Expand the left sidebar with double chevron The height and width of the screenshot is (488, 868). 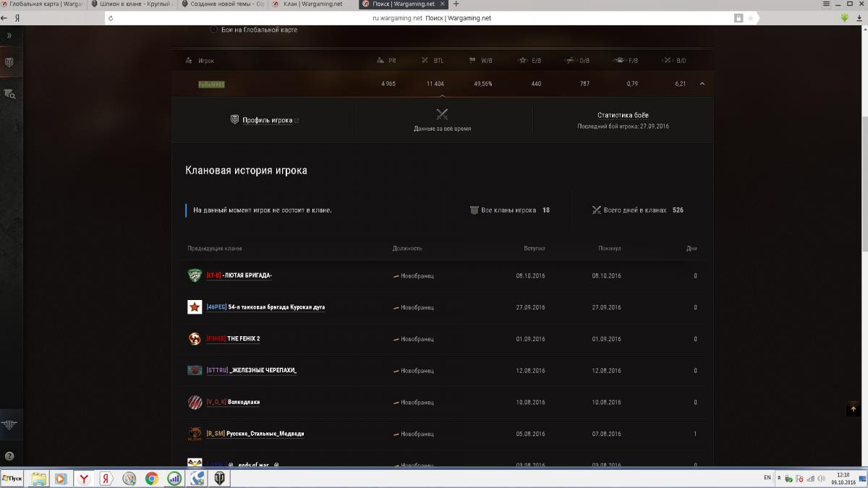point(9,35)
